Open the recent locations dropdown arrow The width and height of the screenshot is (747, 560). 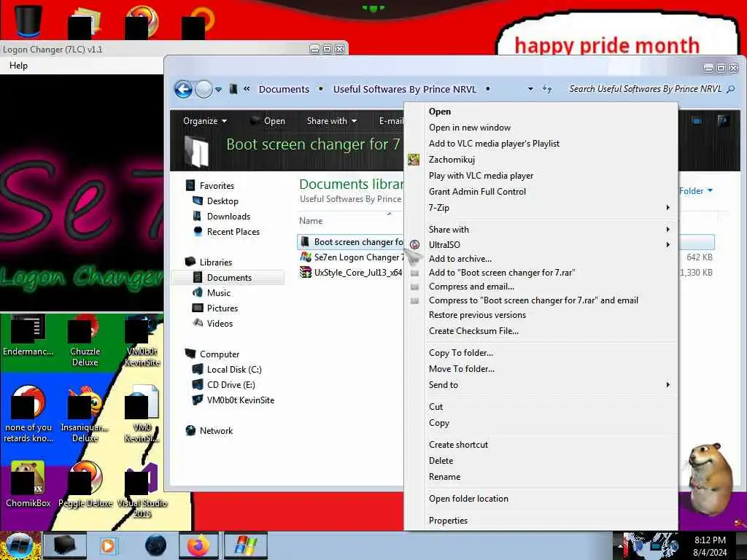tap(218, 90)
